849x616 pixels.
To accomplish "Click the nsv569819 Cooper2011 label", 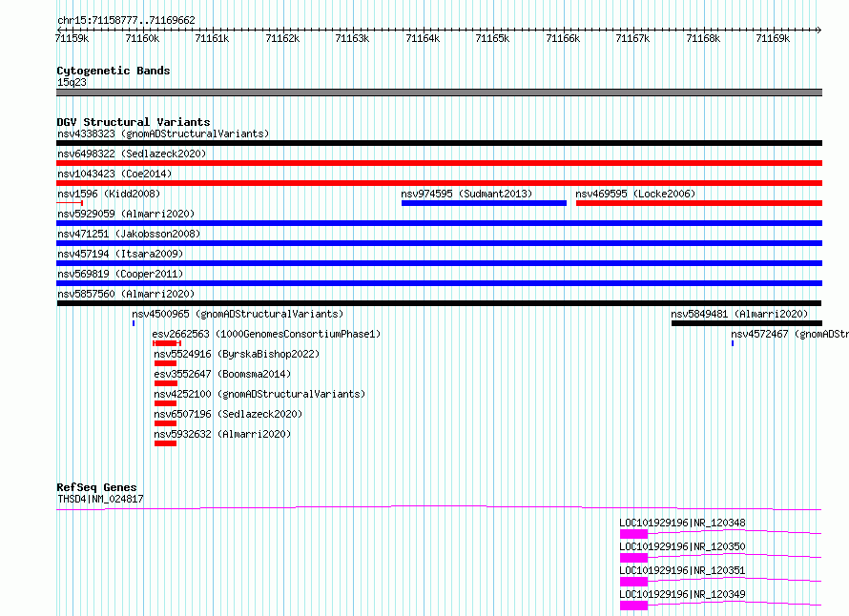I will pyautogui.click(x=120, y=274).
